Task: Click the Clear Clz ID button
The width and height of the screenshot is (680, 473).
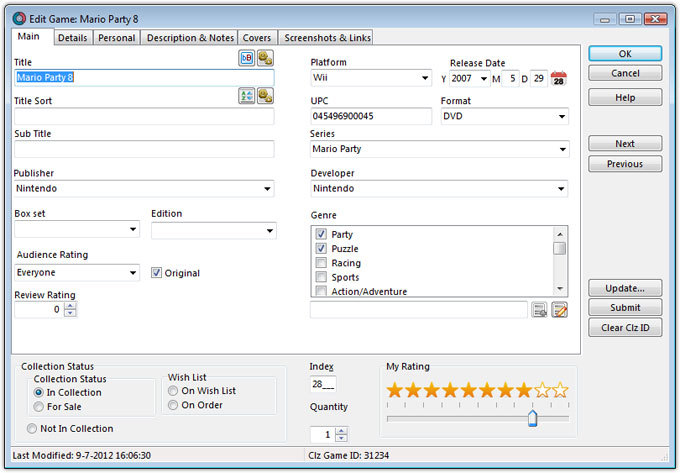Action: pyautogui.click(x=625, y=328)
